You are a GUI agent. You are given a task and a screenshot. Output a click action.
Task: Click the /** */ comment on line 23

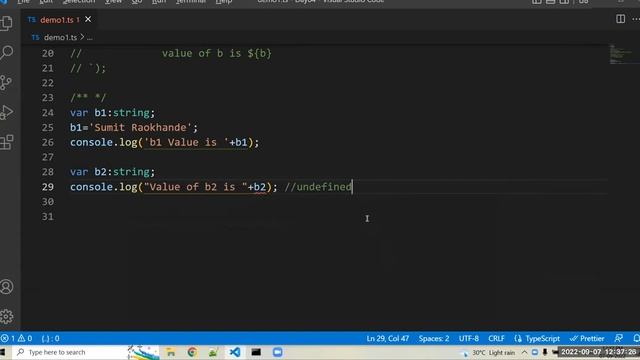click(88, 98)
